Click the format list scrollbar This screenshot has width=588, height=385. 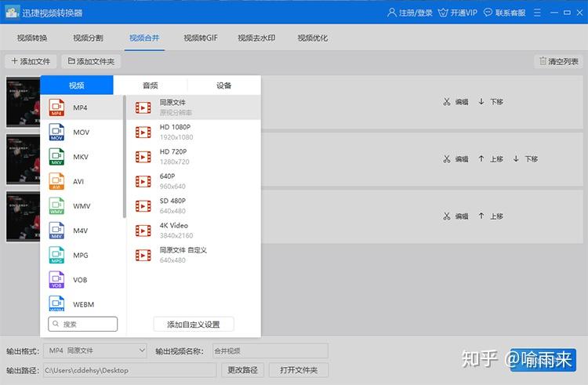pos(125,158)
